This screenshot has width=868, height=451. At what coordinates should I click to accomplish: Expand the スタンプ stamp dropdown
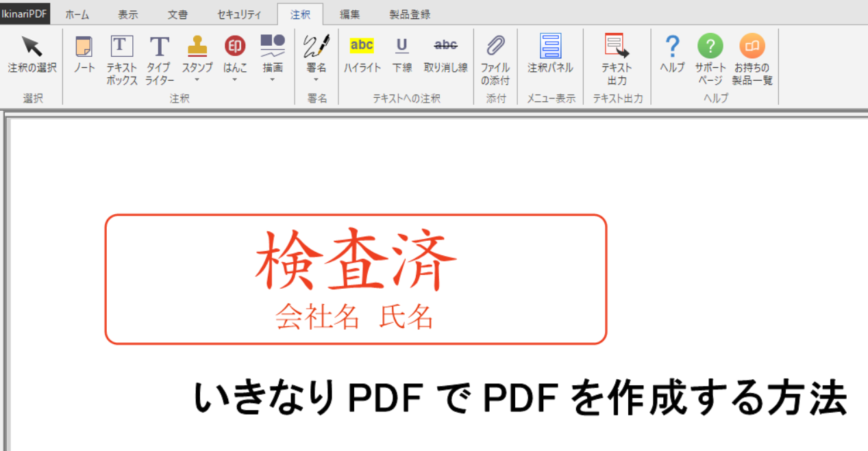(x=197, y=79)
